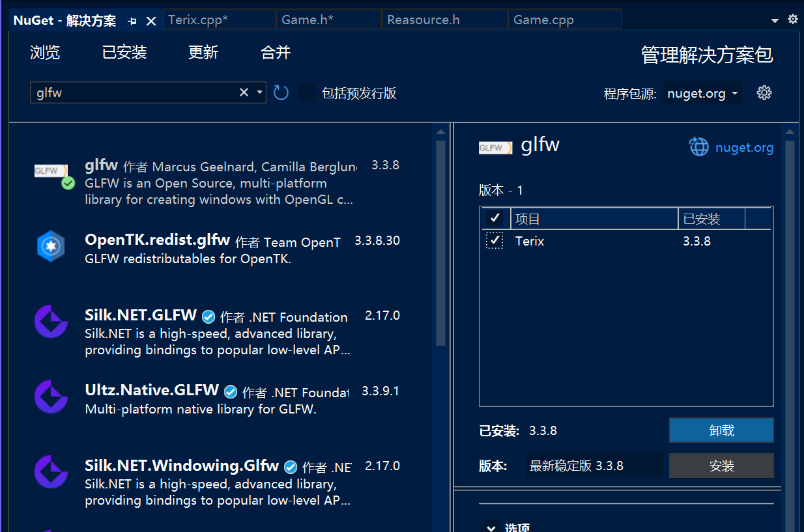Viewport: 804px width, 532px height.
Task: Click the Silk.NET.Windowing.Glfw package icon
Action: (x=51, y=472)
